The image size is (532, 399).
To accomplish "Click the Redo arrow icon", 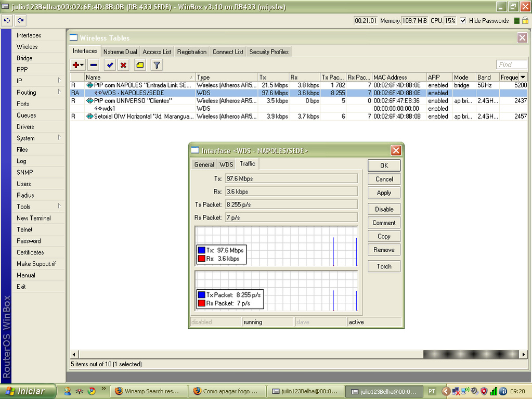I will [20, 21].
